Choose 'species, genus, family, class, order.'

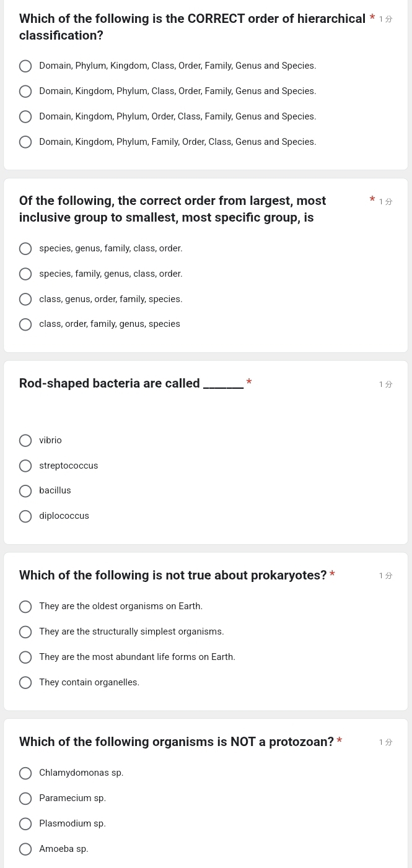[25, 248]
